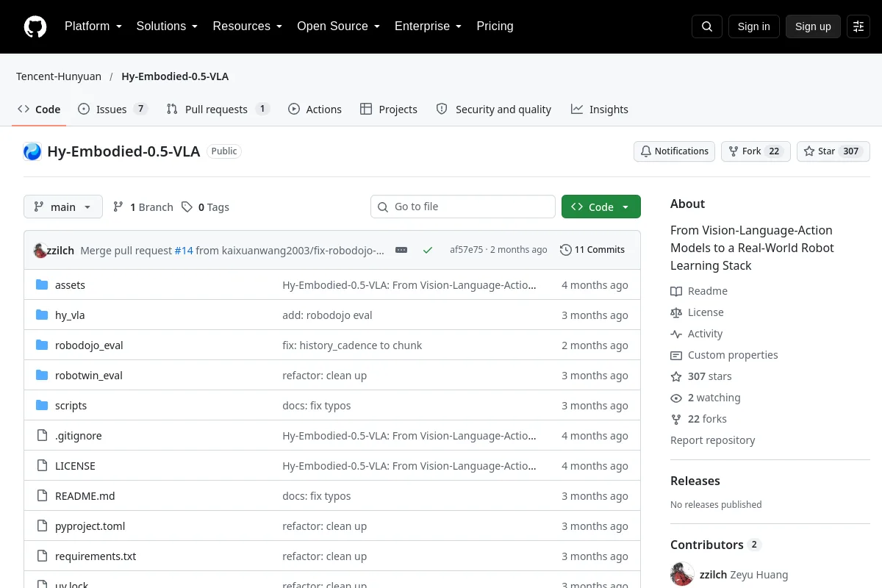Viewport: 882px width, 588px height.
Task: Expand the Enterprise menu
Action: 428,26
